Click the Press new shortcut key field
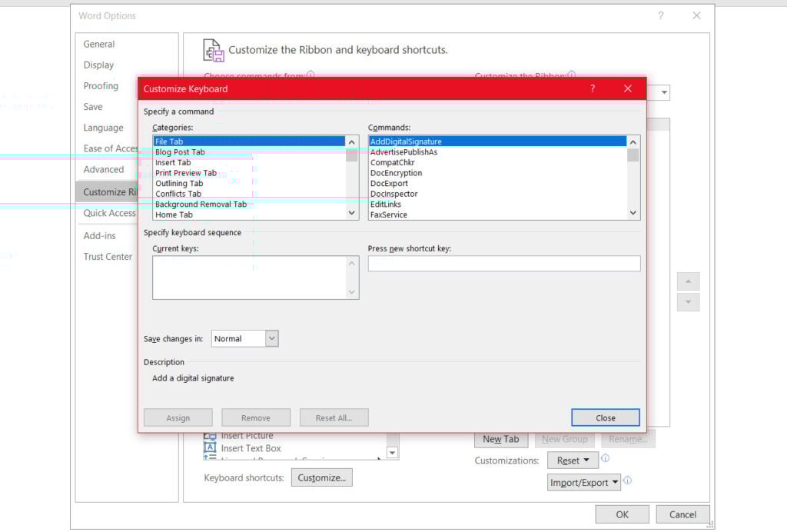 tap(504, 264)
